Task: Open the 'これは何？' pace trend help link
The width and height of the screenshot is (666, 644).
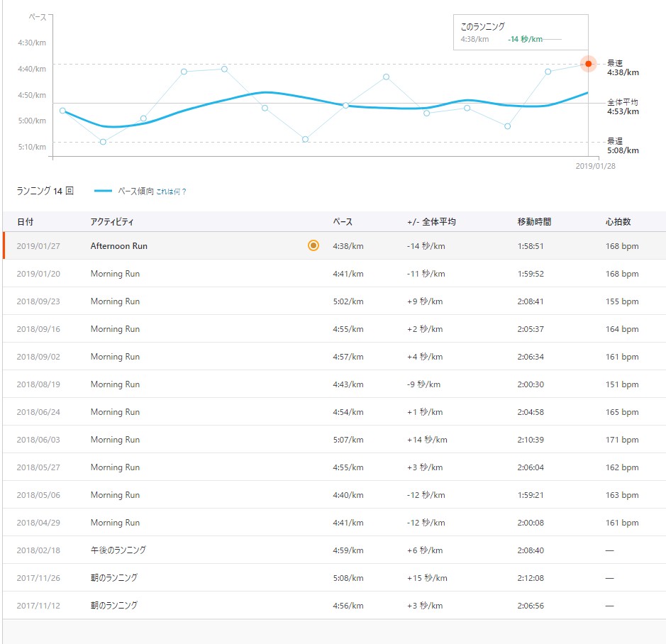Action: click(171, 191)
